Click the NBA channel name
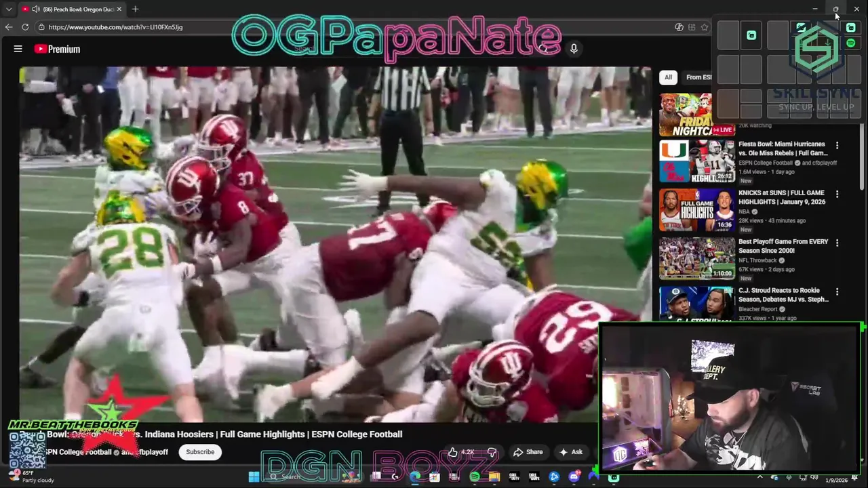This screenshot has width=868, height=488. click(x=744, y=211)
